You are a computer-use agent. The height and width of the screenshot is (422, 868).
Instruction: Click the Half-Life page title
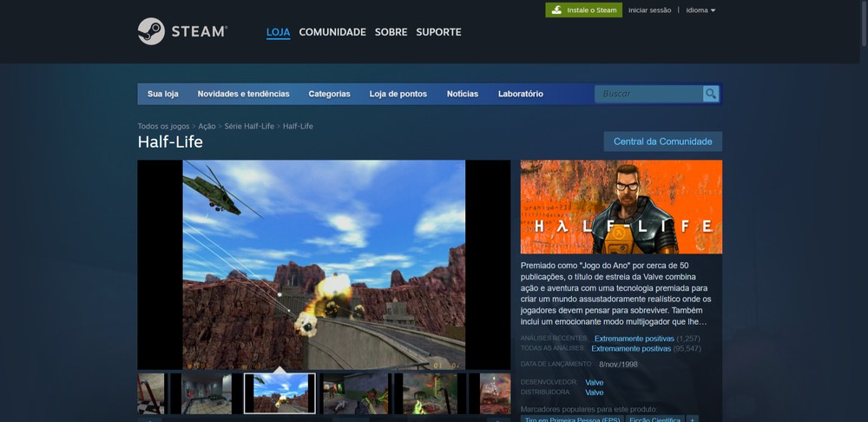click(x=170, y=142)
